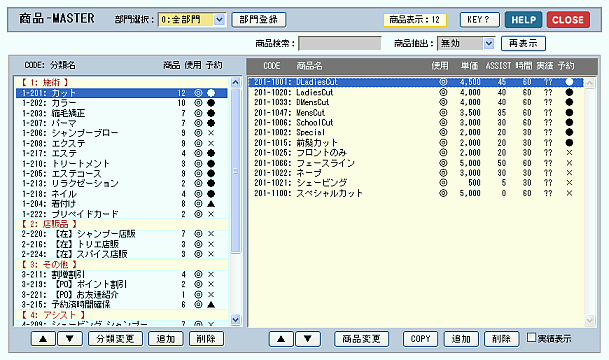Select the 2-220 シャンプー店販 category row

[122, 234]
